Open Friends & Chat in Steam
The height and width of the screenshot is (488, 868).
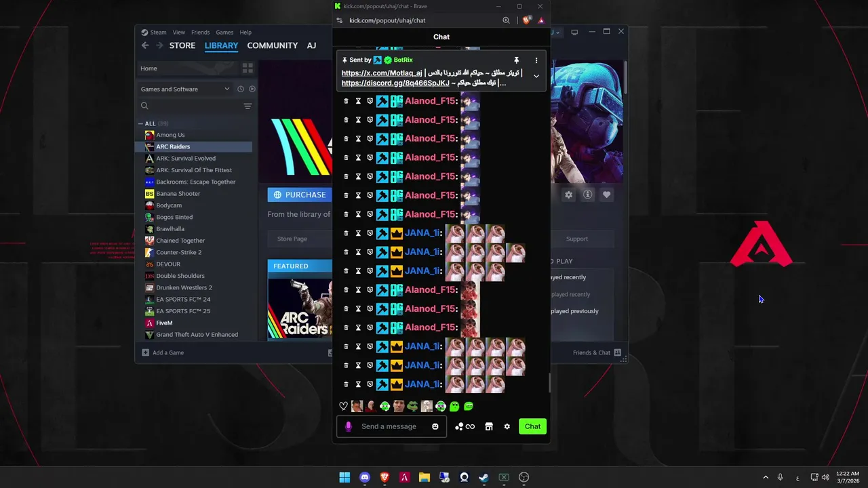point(597,352)
